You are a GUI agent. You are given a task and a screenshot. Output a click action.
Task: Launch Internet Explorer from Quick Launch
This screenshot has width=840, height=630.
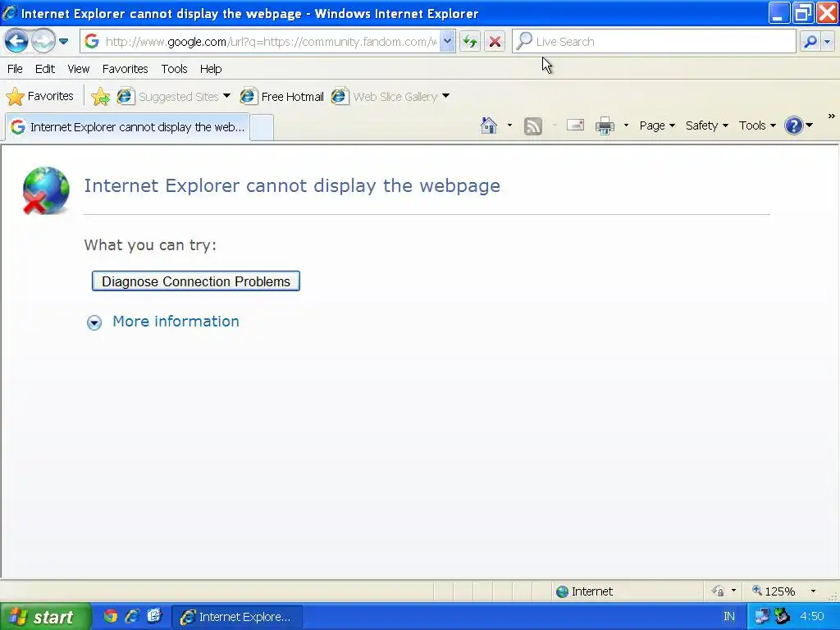(x=132, y=617)
